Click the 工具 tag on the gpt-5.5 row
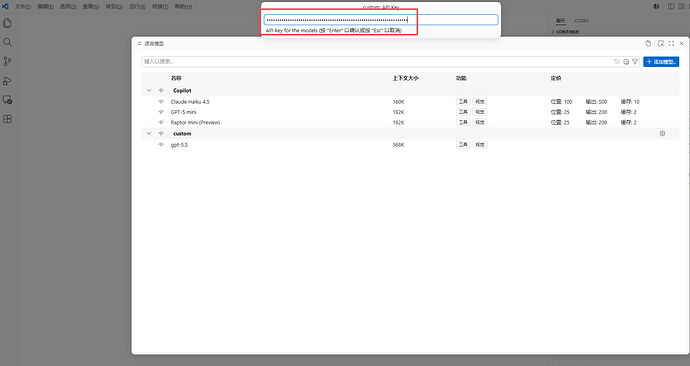The height and width of the screenshot is (366, 690). click(x=463, y=145)
